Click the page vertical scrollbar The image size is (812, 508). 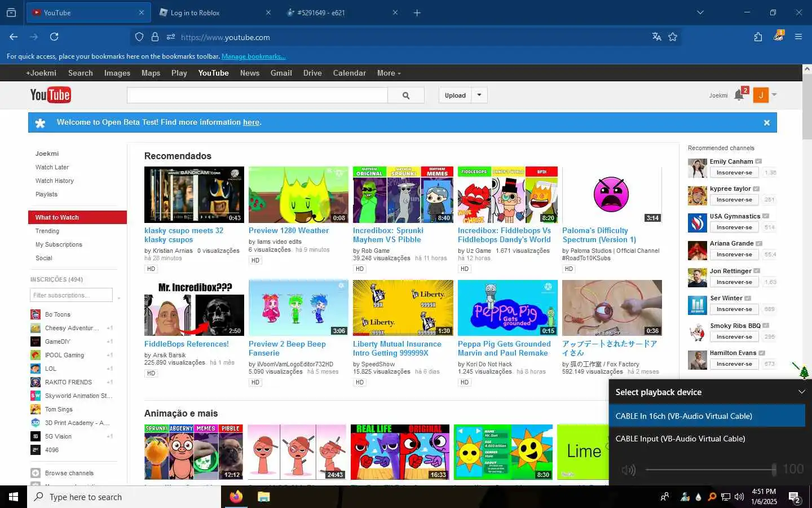[807, 107]
